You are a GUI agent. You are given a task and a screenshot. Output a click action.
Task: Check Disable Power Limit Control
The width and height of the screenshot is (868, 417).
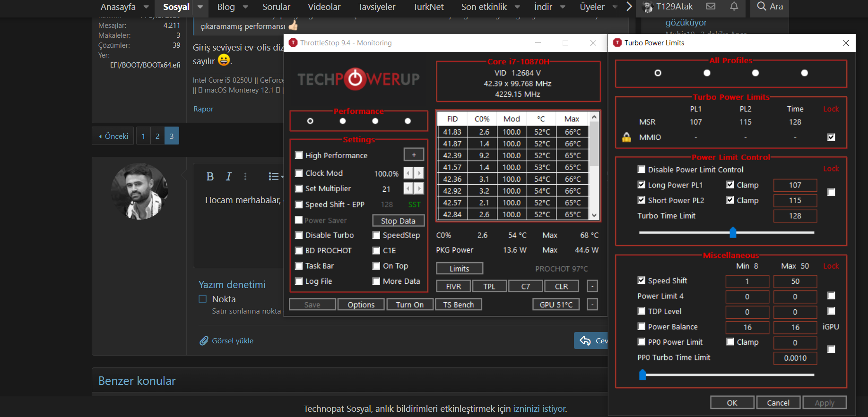tap(642, 169)
